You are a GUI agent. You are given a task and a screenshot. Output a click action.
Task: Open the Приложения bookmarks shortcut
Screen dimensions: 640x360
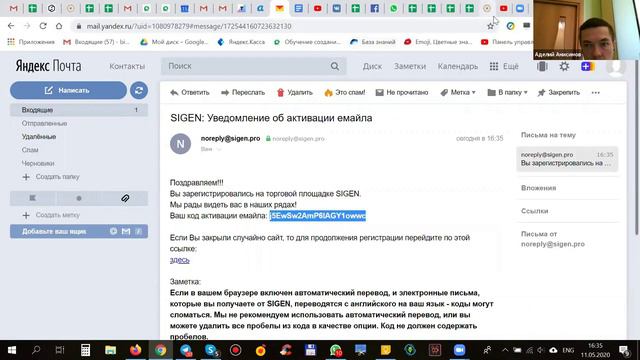tap(31, 42)
